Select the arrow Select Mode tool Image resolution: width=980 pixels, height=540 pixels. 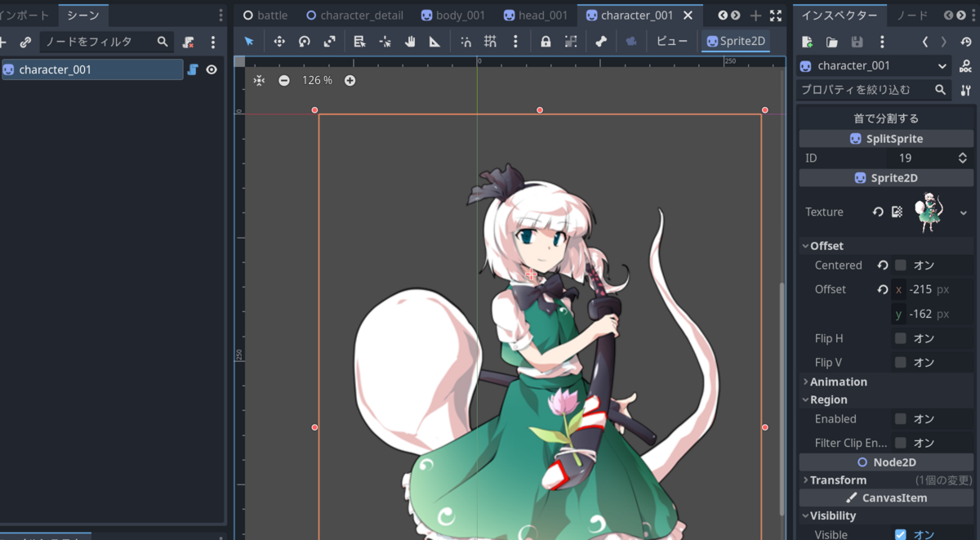pos(249,41)
